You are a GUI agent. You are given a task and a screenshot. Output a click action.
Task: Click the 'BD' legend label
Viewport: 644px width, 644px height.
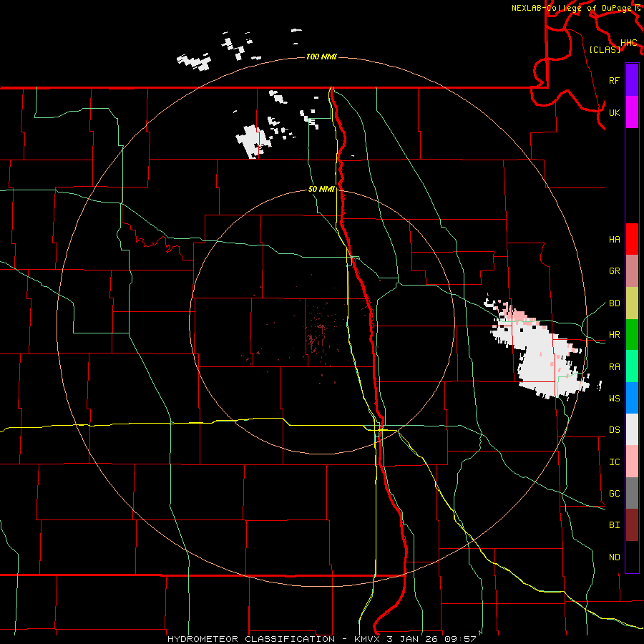(x=614, y=303)
